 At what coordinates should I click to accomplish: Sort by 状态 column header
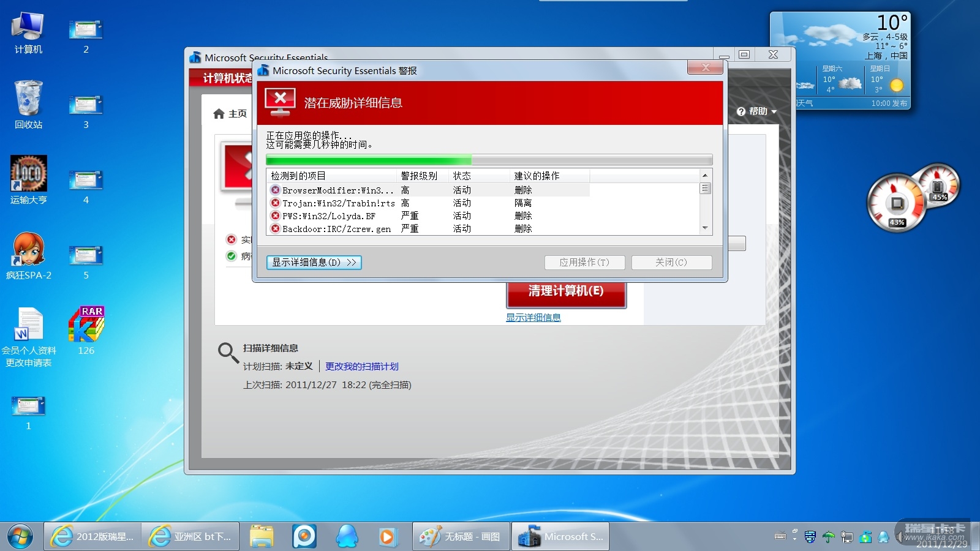[x=480, y=176]
